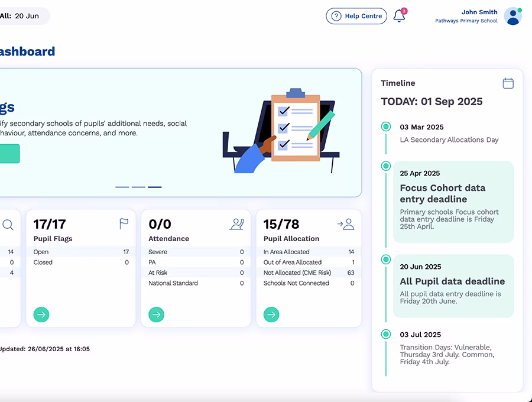Select the 03 Mar 2025 timeline marker

(386, 127)
